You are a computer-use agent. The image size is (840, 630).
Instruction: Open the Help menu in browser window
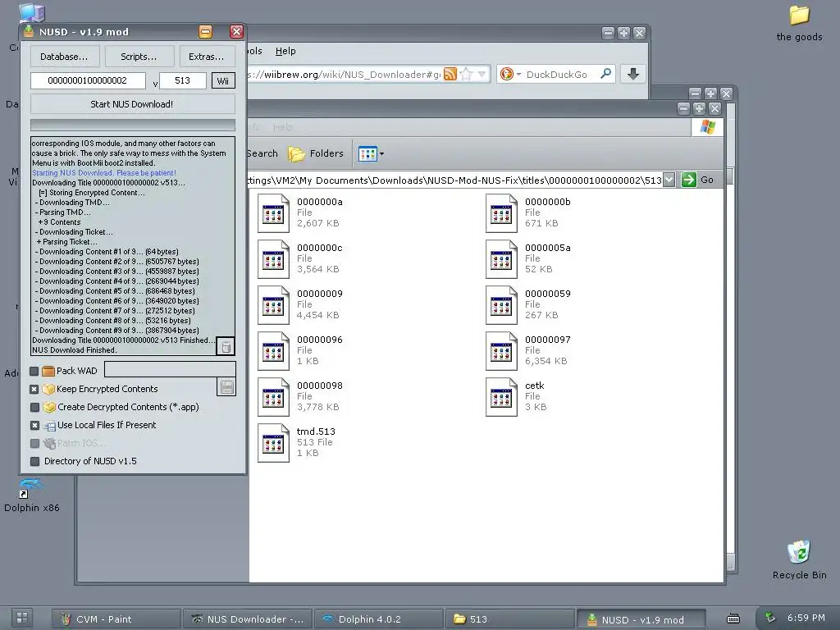pyautogui.click(x=285, y=51)
